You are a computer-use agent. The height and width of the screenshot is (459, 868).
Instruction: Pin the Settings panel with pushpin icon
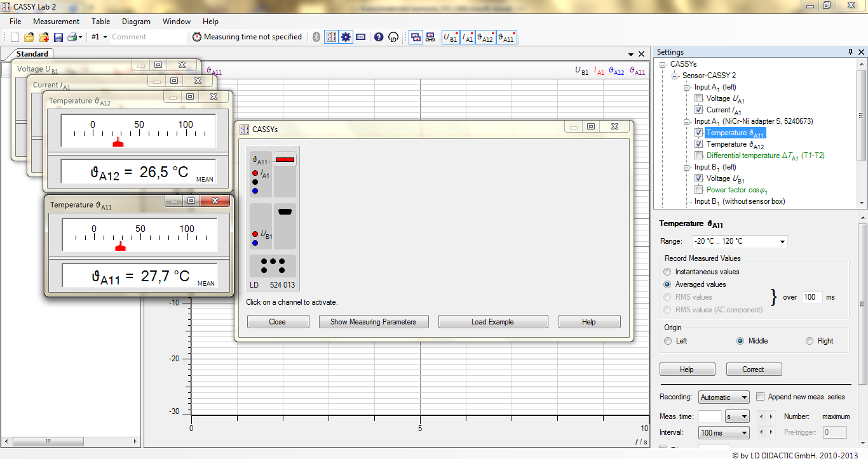[850, 52]
